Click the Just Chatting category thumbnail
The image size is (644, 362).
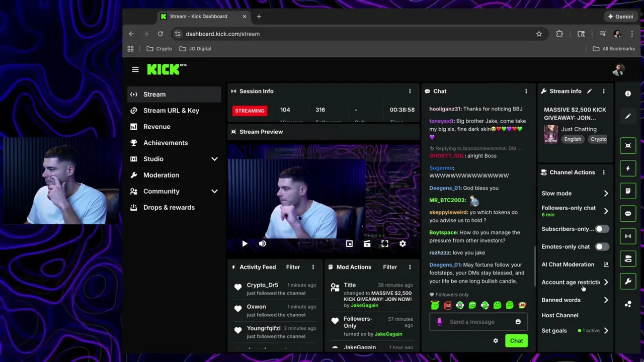(x=551, y=134)
